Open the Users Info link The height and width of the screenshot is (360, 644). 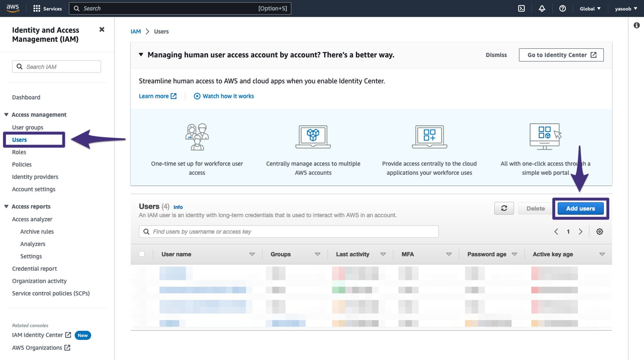tap(178, 207)
